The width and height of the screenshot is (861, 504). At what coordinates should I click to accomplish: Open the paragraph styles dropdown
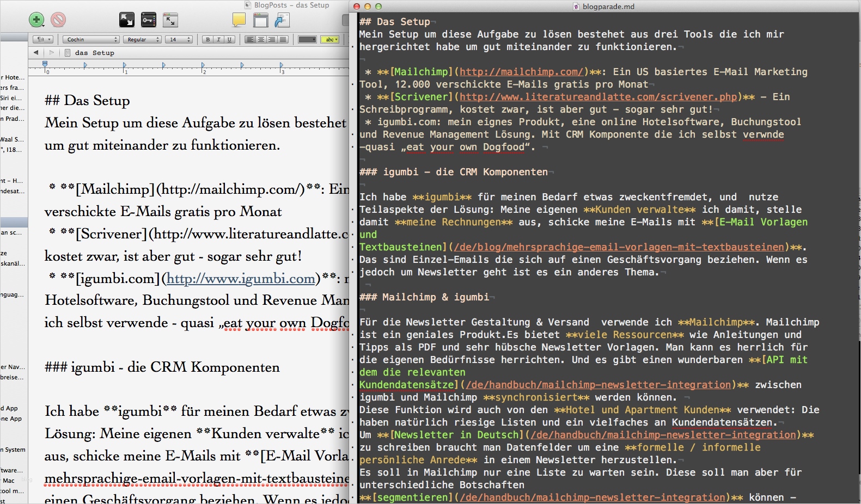(43, 40)
